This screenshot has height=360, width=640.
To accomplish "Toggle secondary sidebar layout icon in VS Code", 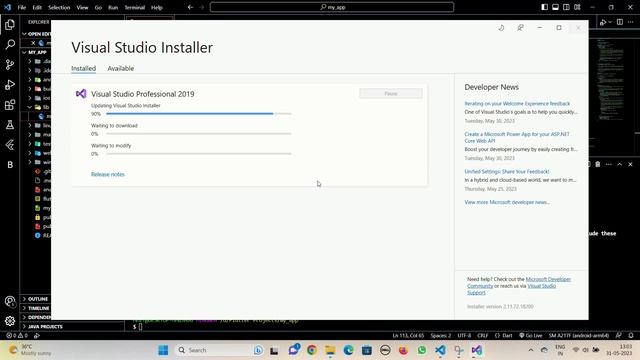I will pyautogui.click(x=566, y=7).
